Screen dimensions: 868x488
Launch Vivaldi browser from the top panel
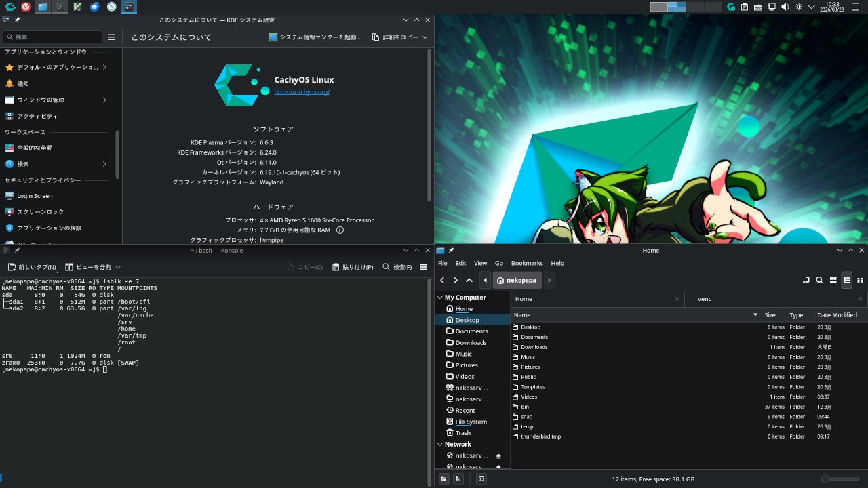[26, 7]
